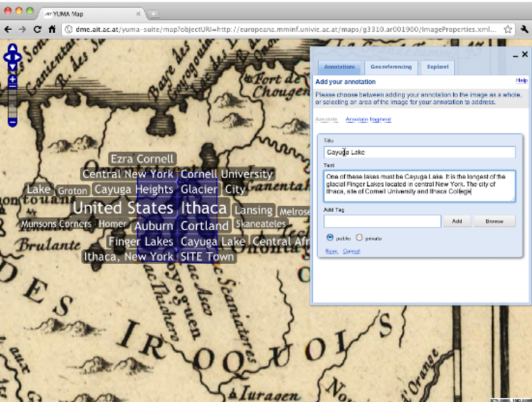Pan the map up
This screenshot has width=532, height=402.
[13, 48]
